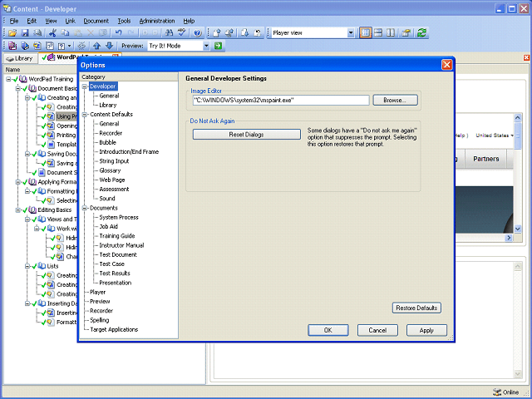This screenshot has width=532, height=399.
Task: Collapse the Content Defaults category node
Action: (x=85, y=115)
